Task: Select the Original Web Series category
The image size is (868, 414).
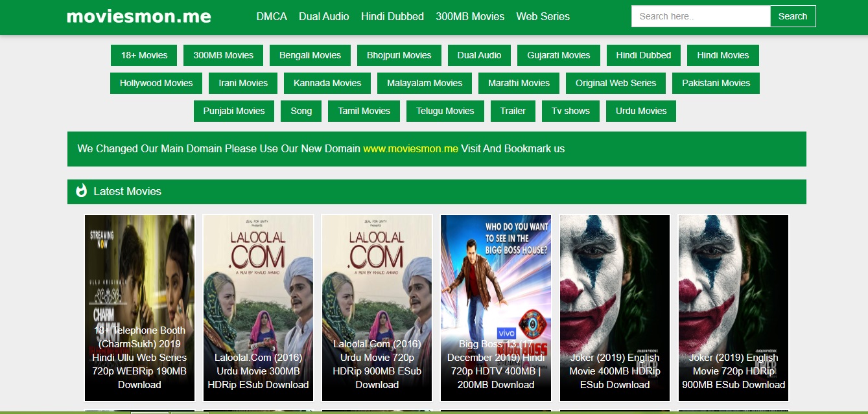Action: pyautogui.click(x=615, y=83)
